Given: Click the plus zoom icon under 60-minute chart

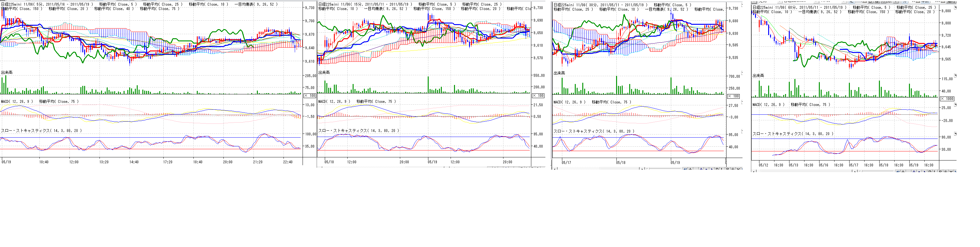Looking at the screenshot, I should [x=903, y=172].
